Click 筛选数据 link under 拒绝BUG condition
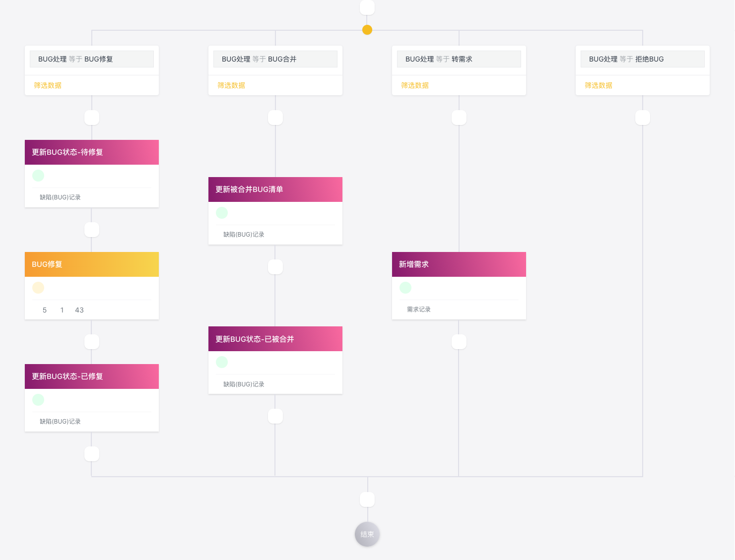Viewport: 735px width, 560px height. [x=599, y=85]
